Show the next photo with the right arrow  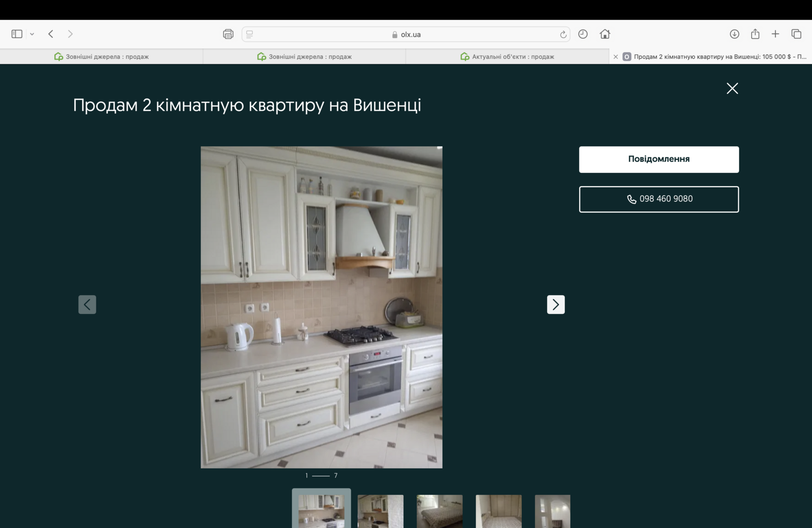556,304
